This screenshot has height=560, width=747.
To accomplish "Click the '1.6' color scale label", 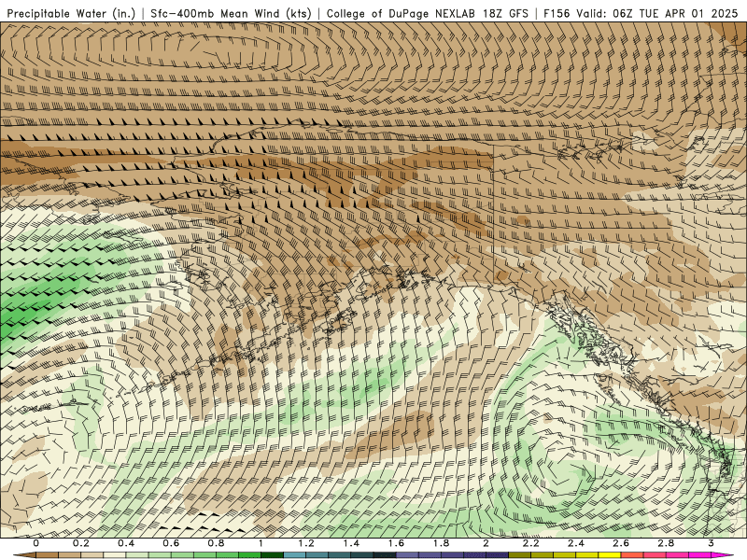I will click(x=396, y=543).
